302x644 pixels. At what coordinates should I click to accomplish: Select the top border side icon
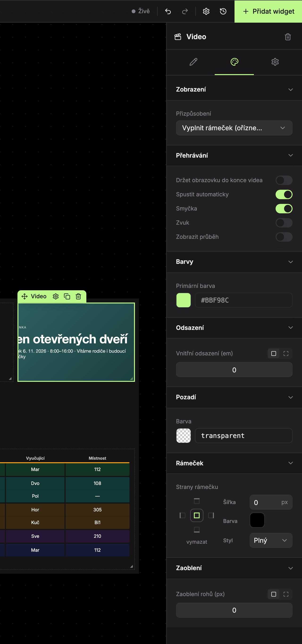[x=197, y=501]
